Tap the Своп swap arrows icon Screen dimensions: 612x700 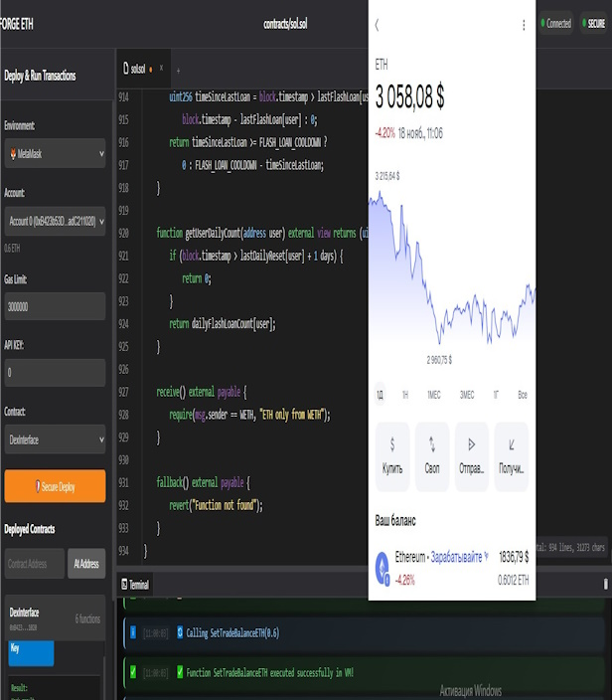[x=432, y=444]
